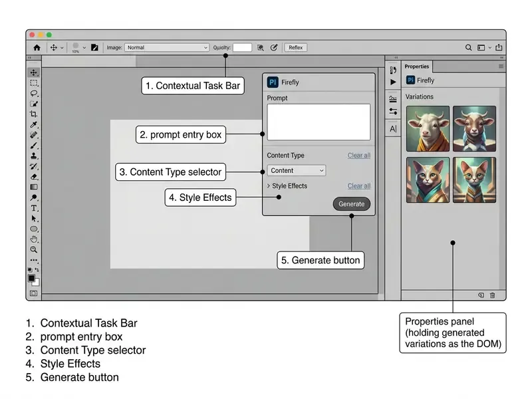This screenshot has height=399, width=532.
Task: Select the brown cow variation thumbnail
Action: (474, 128)
